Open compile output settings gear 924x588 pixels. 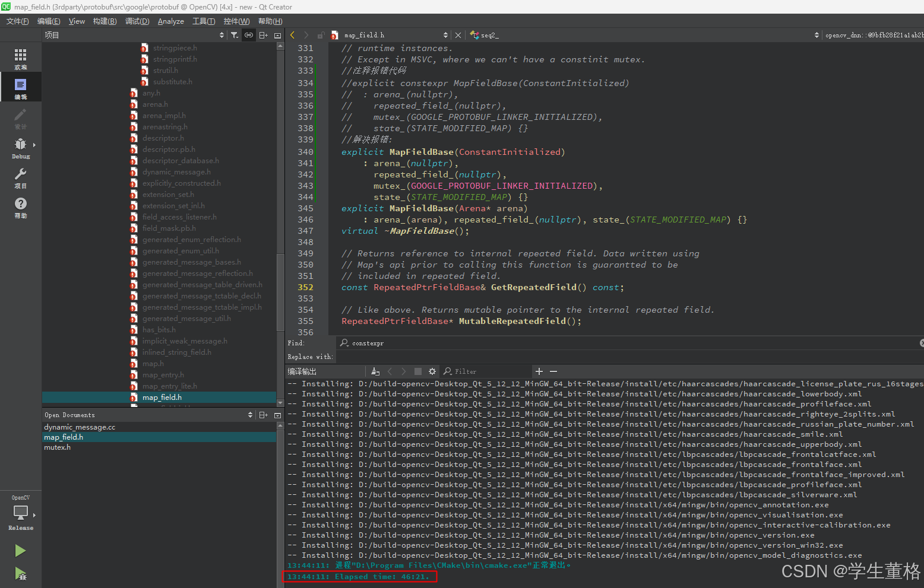[x=432, y=371]
